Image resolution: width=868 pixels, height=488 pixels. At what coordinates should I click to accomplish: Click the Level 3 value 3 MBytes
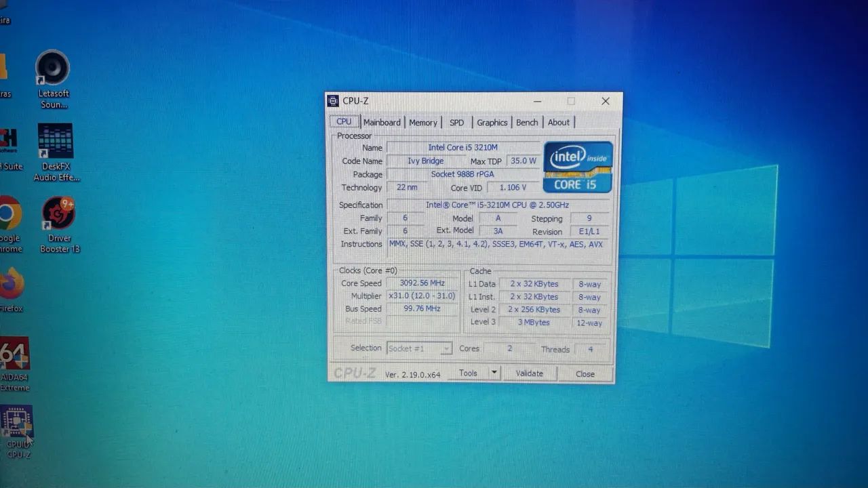[x=534, y=323]
